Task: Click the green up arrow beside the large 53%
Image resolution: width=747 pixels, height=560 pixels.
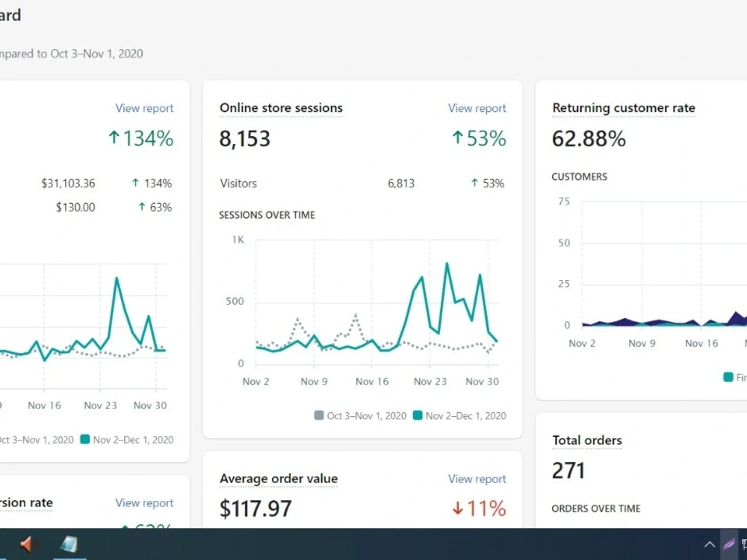Action: pos(457,137)
